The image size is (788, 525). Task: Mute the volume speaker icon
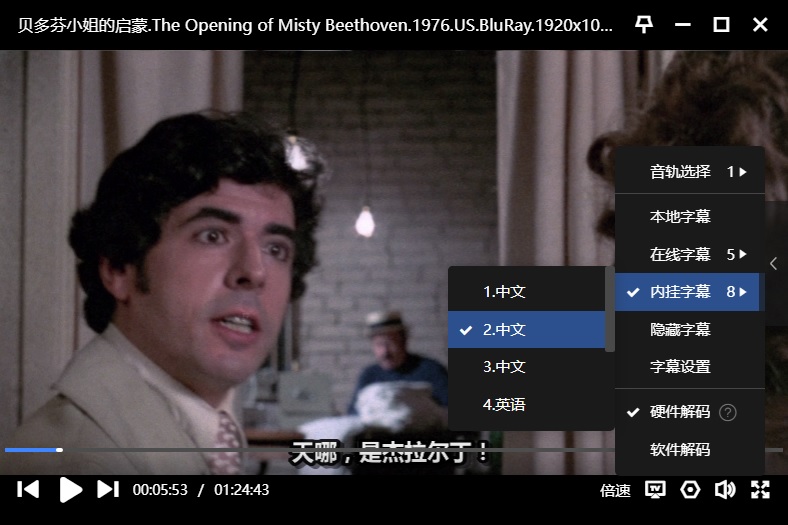[725, 489]
